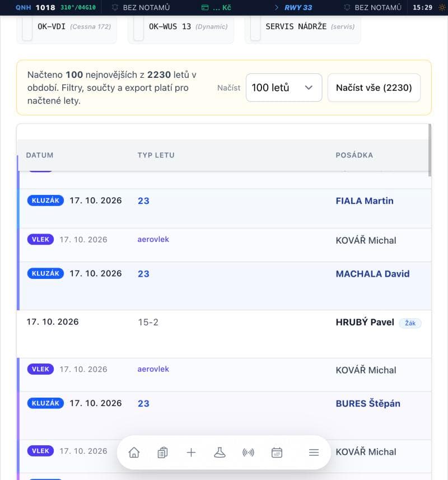This screenshot has width=448, height=480.
Task: Open the radio broadcast icon in bottom bar
Action: [248, 452]
